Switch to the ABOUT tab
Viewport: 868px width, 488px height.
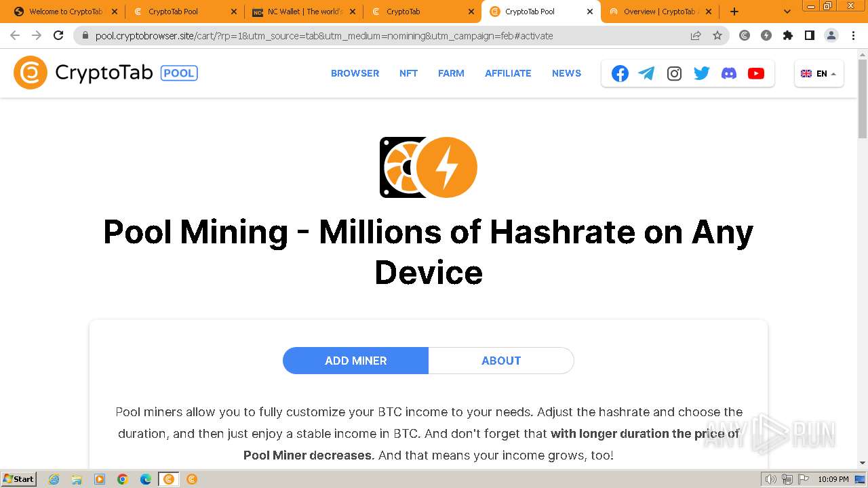[x=501, y=361]
